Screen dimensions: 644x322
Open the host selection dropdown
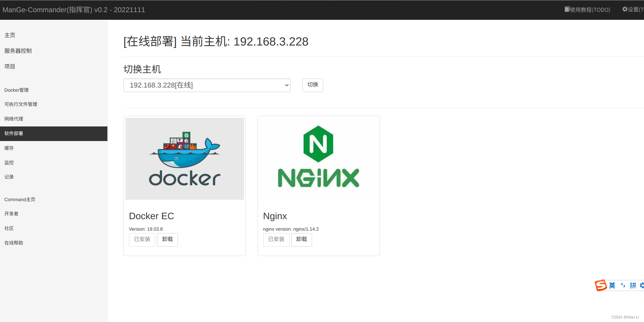click(x=207, y=85)
